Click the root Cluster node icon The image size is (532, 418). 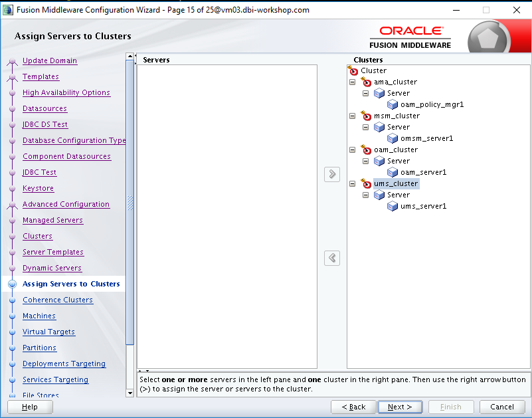(x=353, y=70)
